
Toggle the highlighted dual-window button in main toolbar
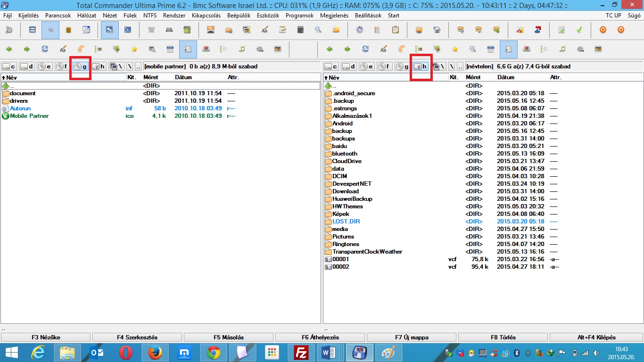[110, 30]
